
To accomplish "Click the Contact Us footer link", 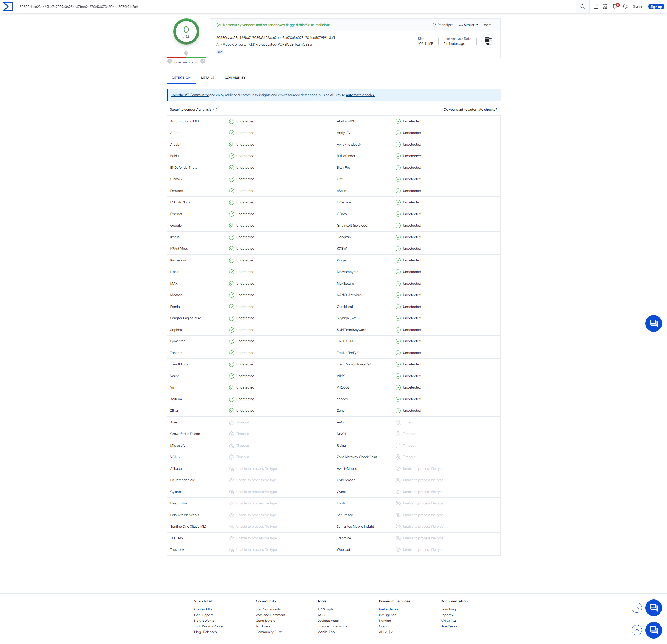I will (x=203, y=609).
